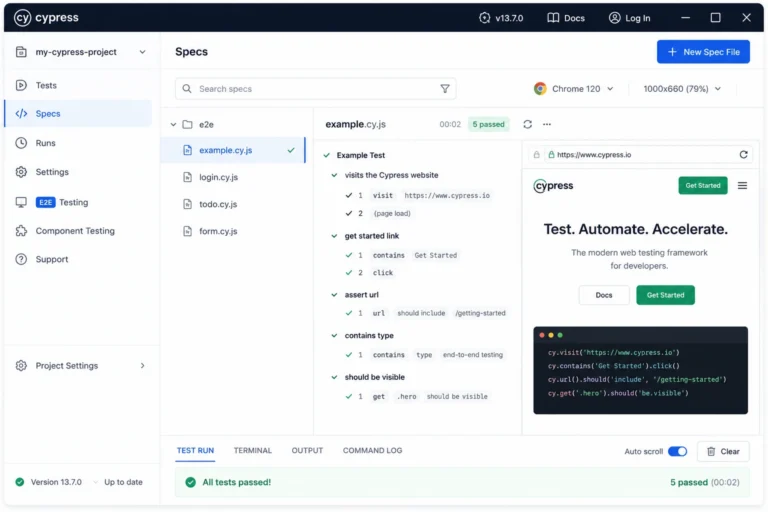This screenshot has width=768, height=512.
Task: Select Specs in the sidebar
Action: [78, 114]
